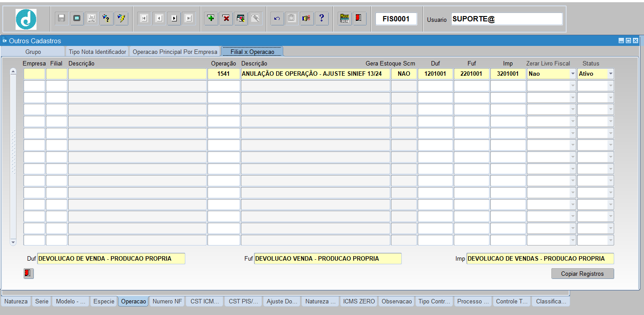
Task: Click the Fuf field with 2201001
Action: pyautogui.click(x=471, y=74)
